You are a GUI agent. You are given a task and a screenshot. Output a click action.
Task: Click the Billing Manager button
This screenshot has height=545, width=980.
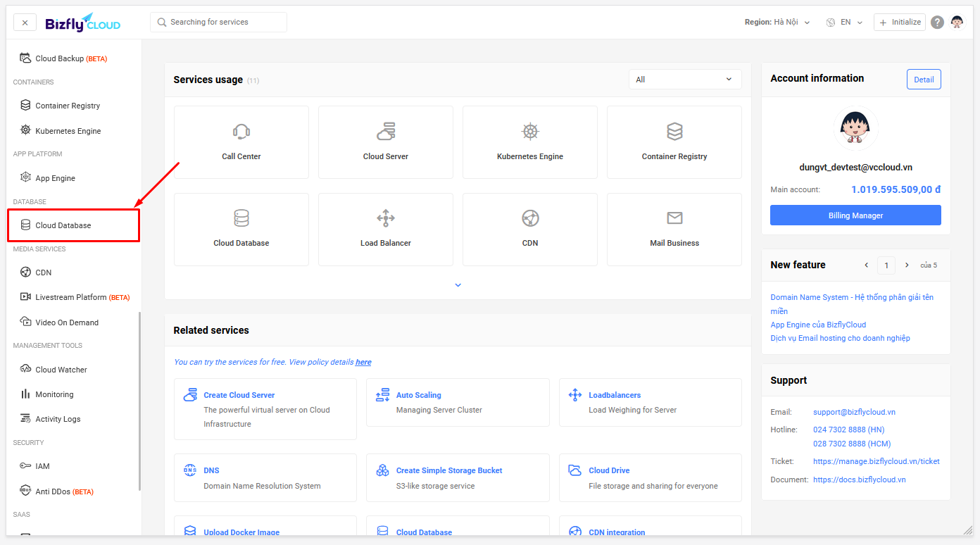click(855, 215)
